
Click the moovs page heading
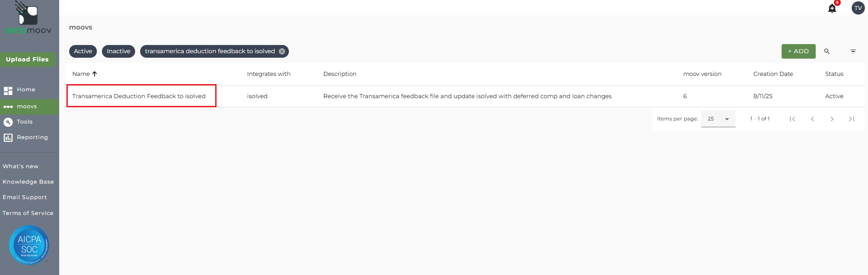pos(81,27)
